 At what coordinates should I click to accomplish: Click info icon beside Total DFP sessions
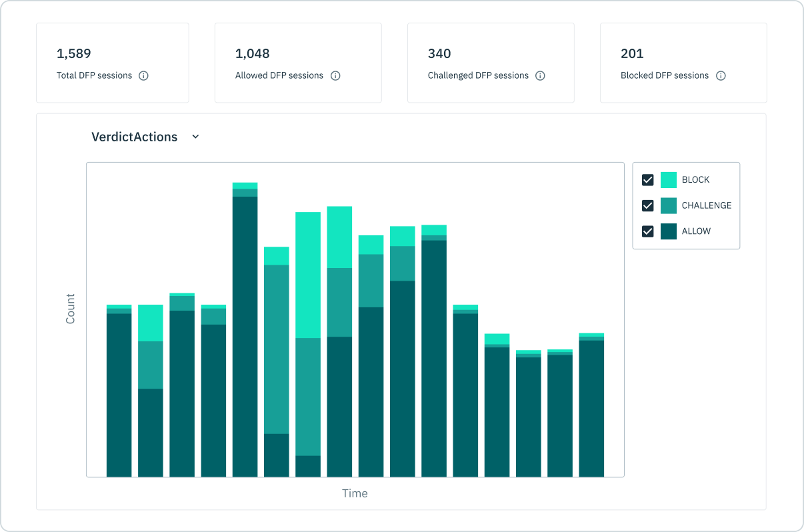point(143,76)
